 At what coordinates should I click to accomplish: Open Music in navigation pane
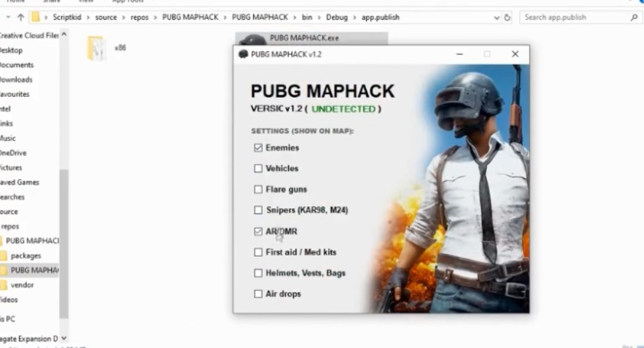tap(8, 138)
